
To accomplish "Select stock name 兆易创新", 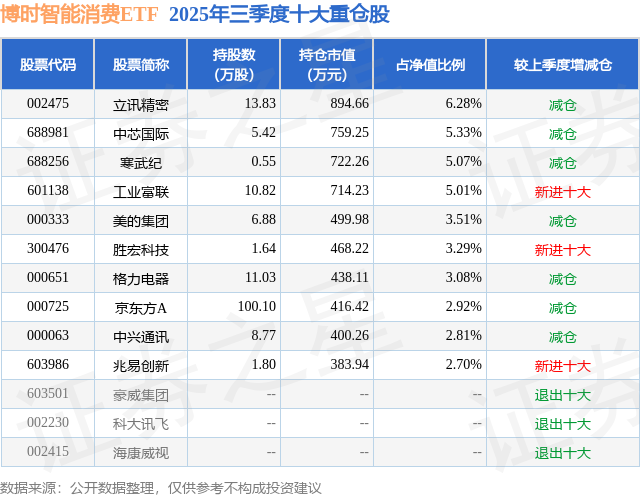I will (x=141, y=366).
